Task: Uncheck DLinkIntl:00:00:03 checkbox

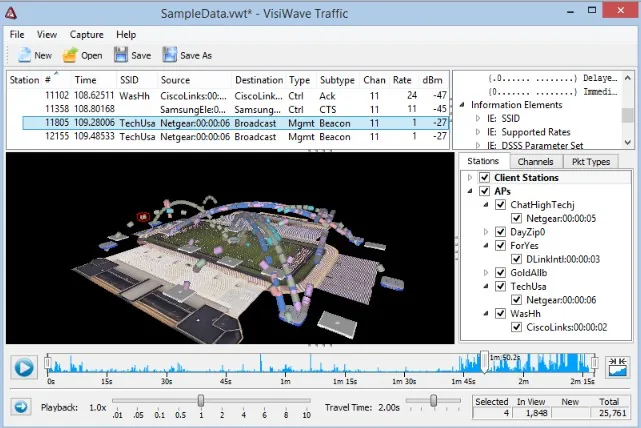Action: tap(516, 259)
